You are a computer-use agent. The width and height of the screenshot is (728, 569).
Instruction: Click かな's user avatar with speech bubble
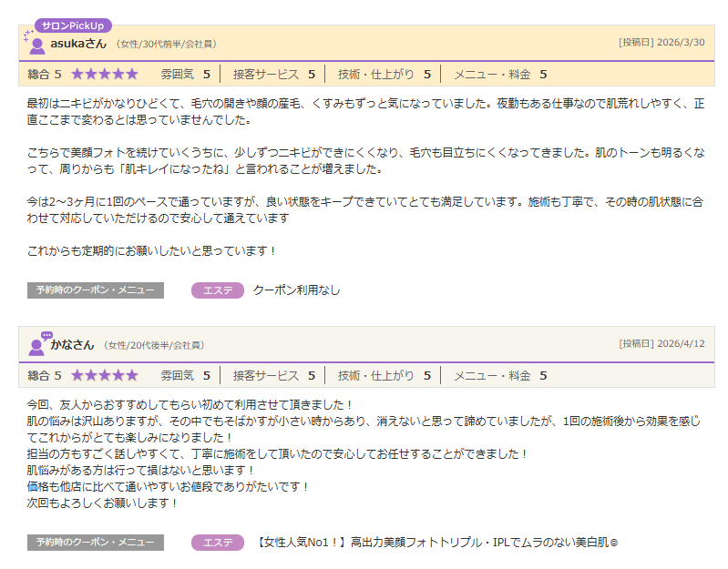(x=37, y=345)
